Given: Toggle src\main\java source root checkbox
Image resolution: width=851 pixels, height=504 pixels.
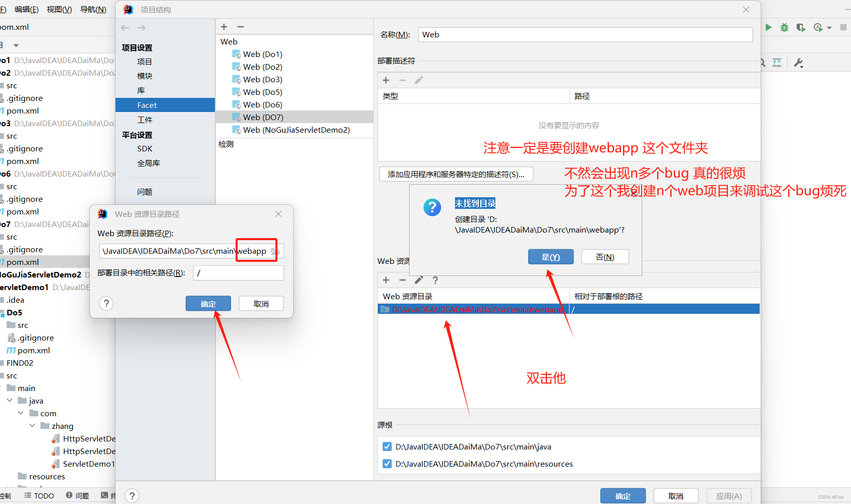Looking at the screenshot, I should click(x=387, y=446).
